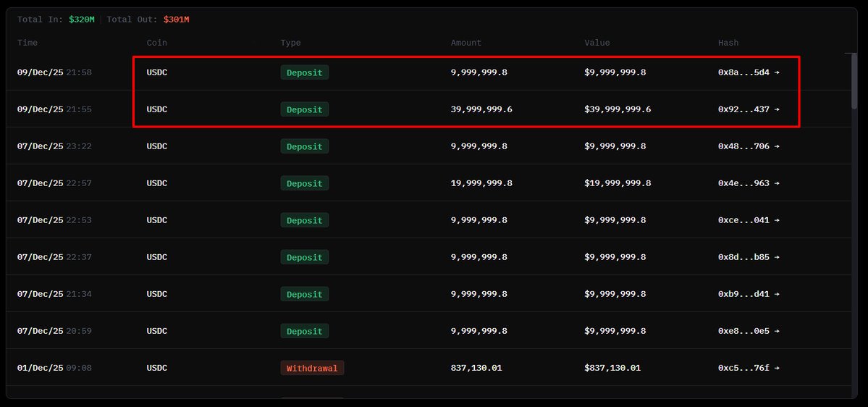This screenshot has height=407, width=868.
Task: Click the timestamp 07/Dec/25 21:34
Action: 54,294
